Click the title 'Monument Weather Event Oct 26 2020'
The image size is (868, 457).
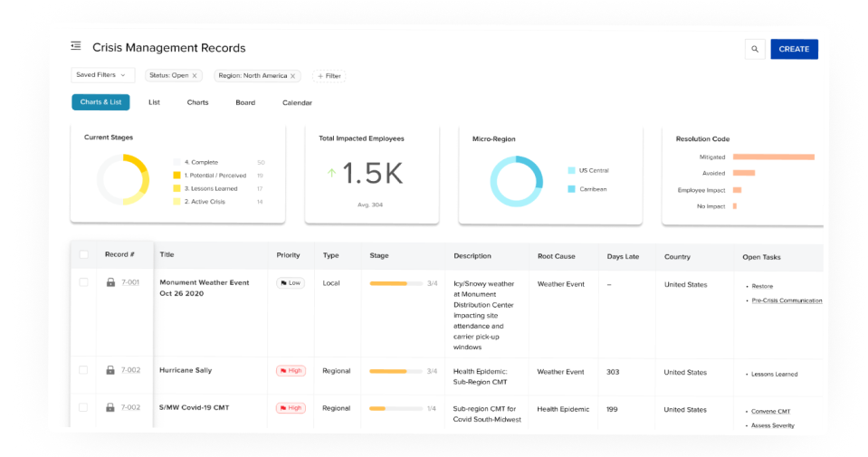pos(205,288)
